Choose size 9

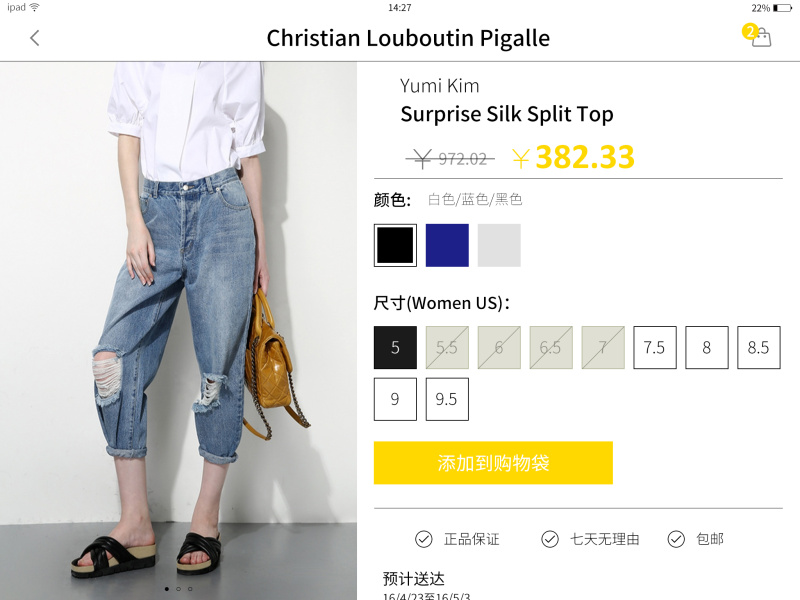[395, 399]
